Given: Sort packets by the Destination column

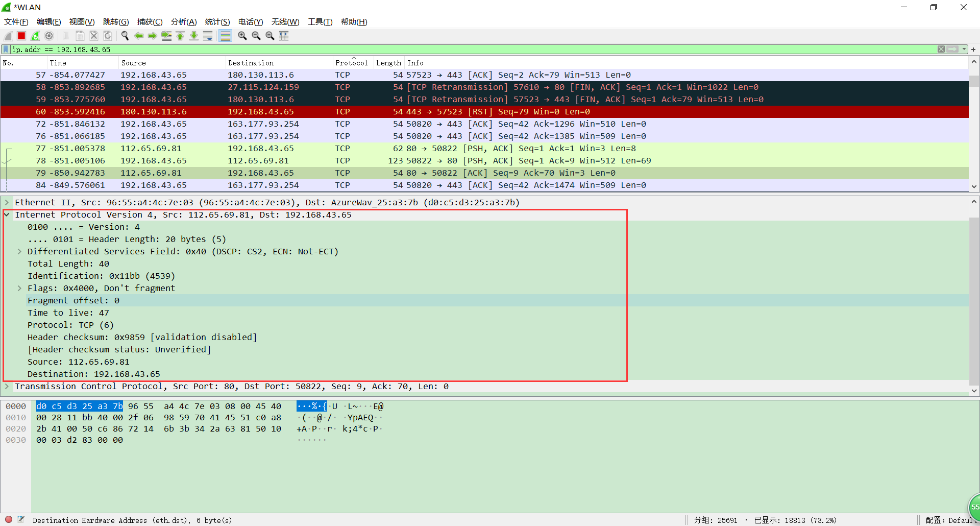Looking at the screenshot, I should [x=279, y=63].
